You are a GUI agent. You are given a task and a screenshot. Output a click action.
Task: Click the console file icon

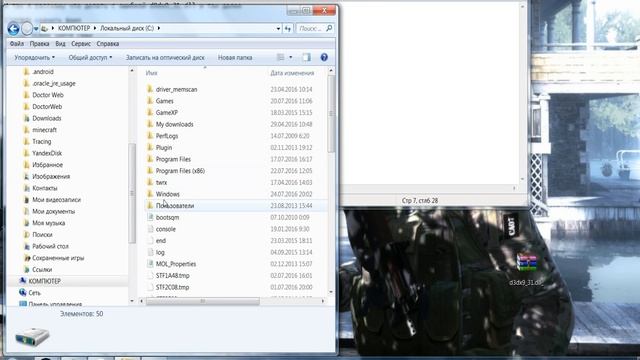coord(150,229)
